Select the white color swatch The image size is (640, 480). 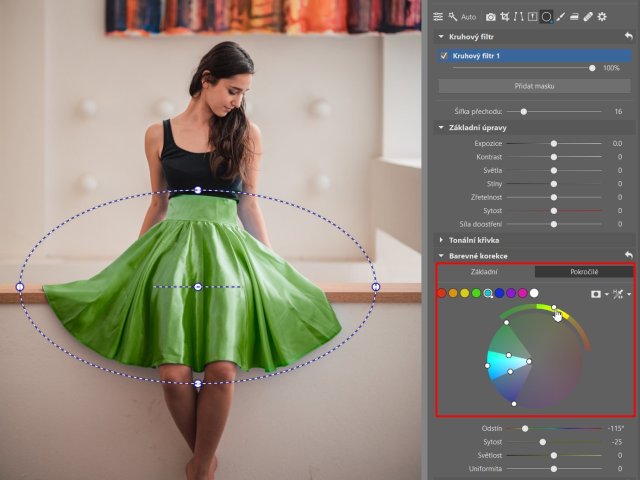(x=534, y=293)
